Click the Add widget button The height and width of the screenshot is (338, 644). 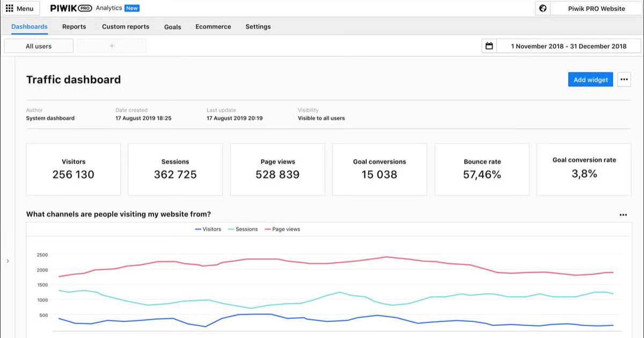(x=590, y=79)
